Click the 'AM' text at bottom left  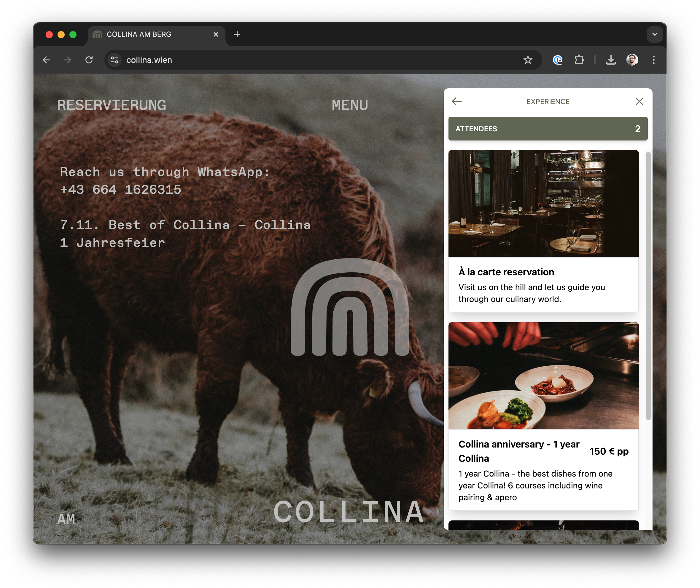tap(66, 519)
